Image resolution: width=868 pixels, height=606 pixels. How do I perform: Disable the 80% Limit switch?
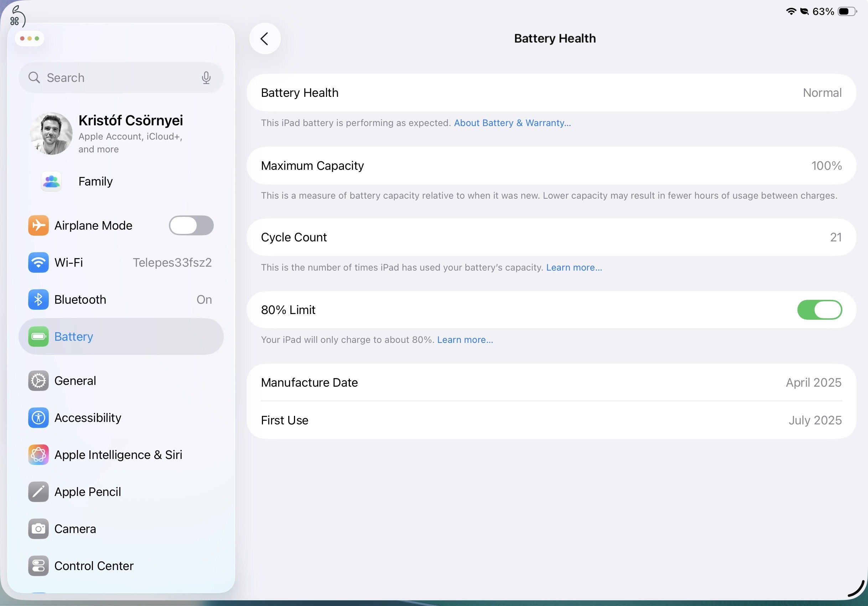coord(819,310)
